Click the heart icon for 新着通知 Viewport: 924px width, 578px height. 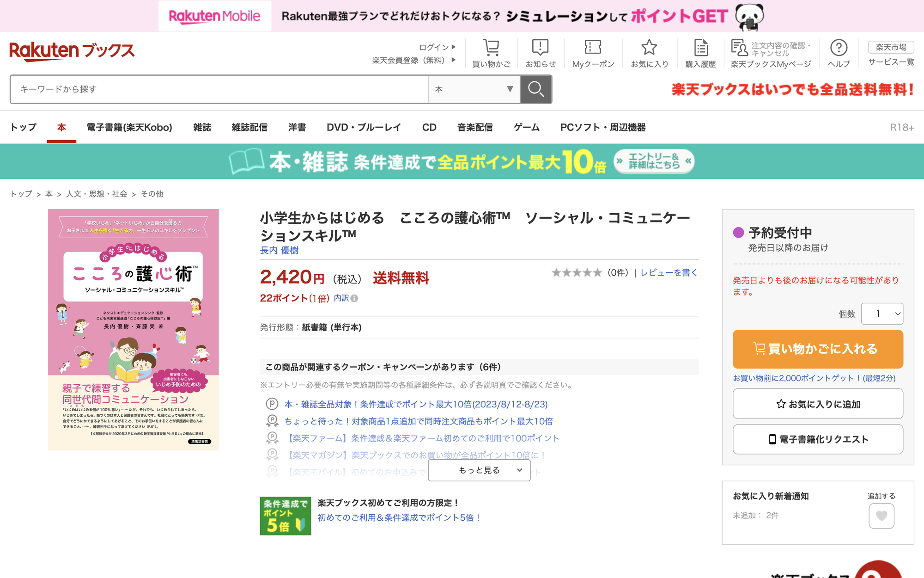(x=881, y=516)
